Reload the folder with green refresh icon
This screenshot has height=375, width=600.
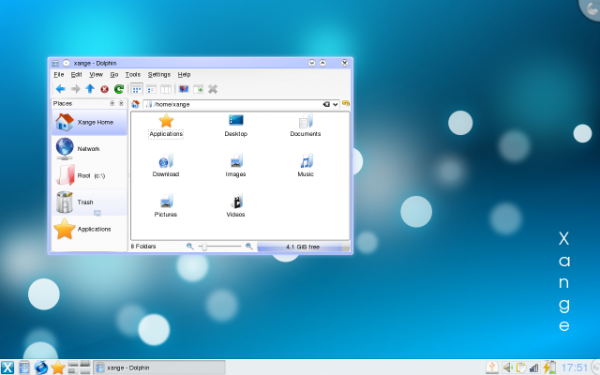[x=119, y=89]
